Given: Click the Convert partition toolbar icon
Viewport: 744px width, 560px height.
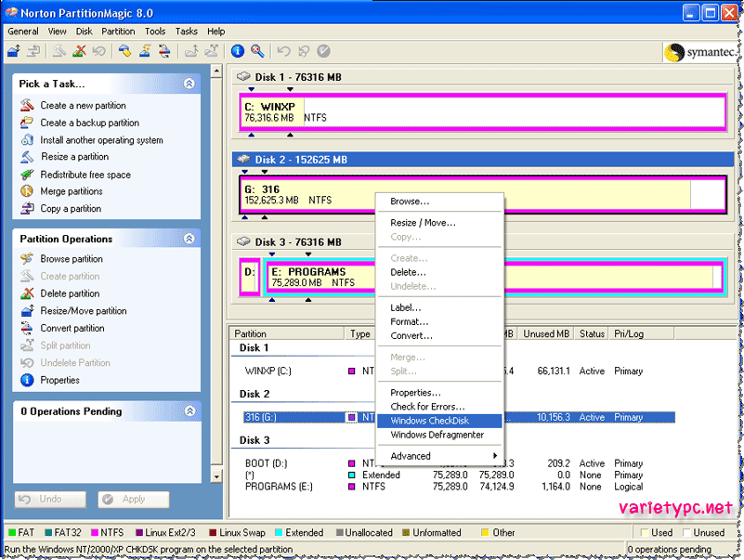Looking at the screenshot, I should [164, 51].
